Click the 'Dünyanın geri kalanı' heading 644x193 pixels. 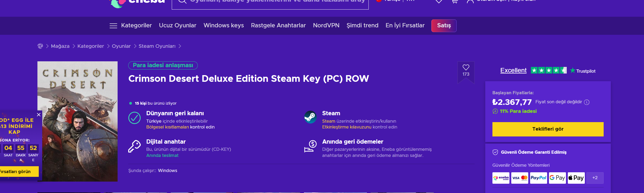175,113
